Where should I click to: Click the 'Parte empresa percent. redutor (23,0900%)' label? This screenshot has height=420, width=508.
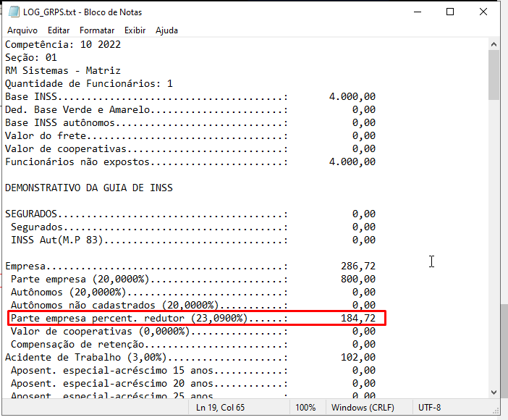(x=129, y=318)
